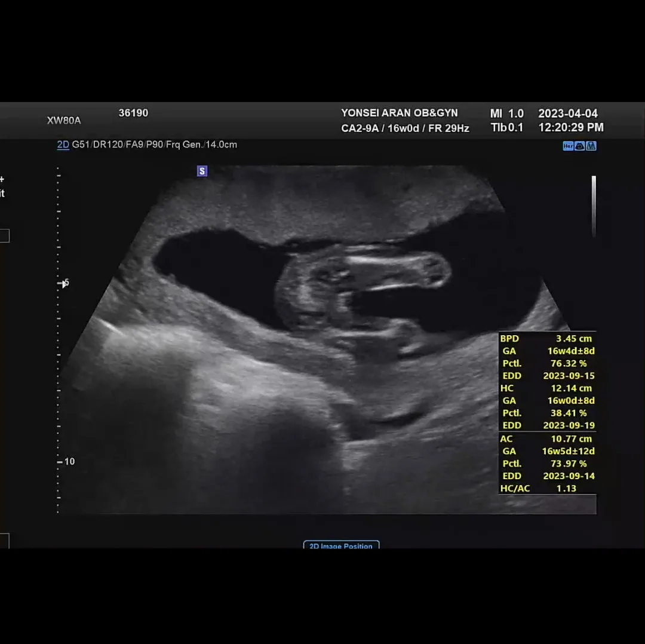Image resolution: width=645 pixels, height=644 pixels.
Task: Click the GA 16w0d±8d value
Action: pyautogui.click(x=570, y=401)
